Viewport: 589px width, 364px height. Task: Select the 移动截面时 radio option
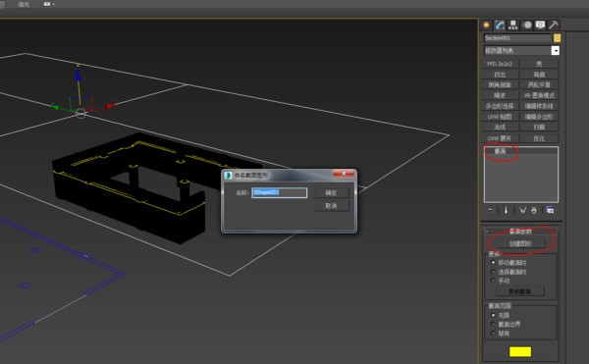[493, 262]
